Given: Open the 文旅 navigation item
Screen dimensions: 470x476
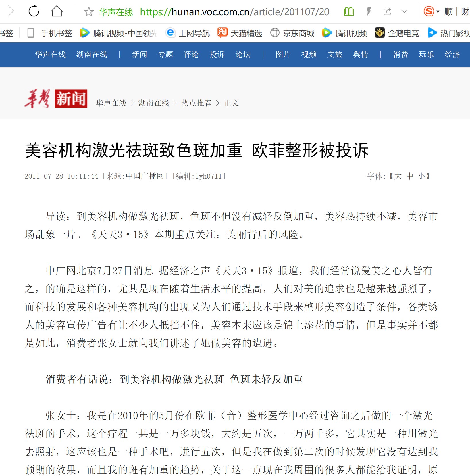Looking at the screenshot, I should 335,54.
